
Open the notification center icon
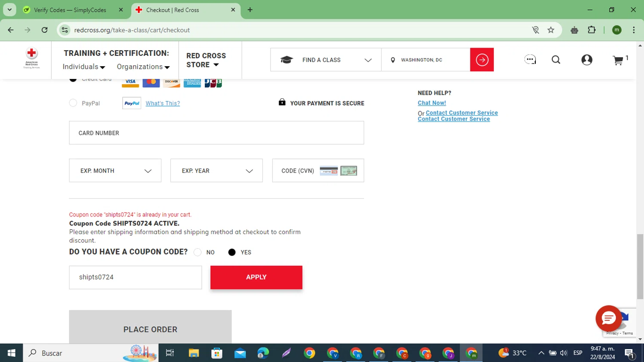(630, 353)
